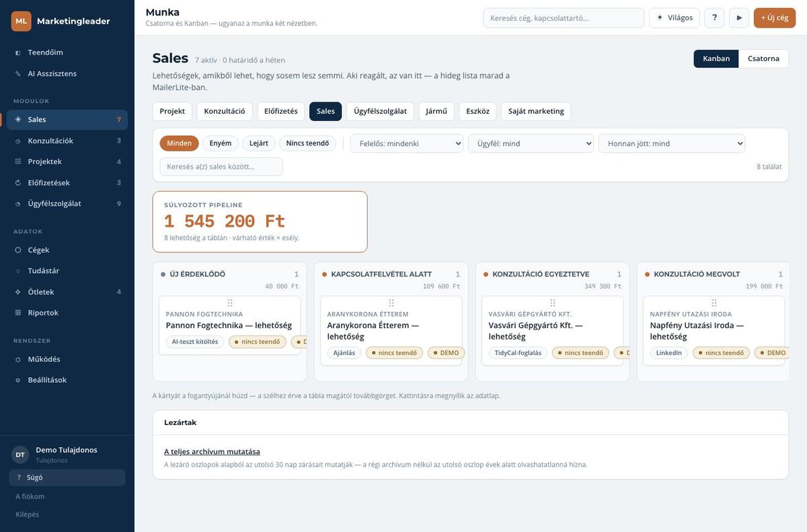Click the global company/contact search field
The height and width of the screenshot is (532, 807).
(564, 17)
